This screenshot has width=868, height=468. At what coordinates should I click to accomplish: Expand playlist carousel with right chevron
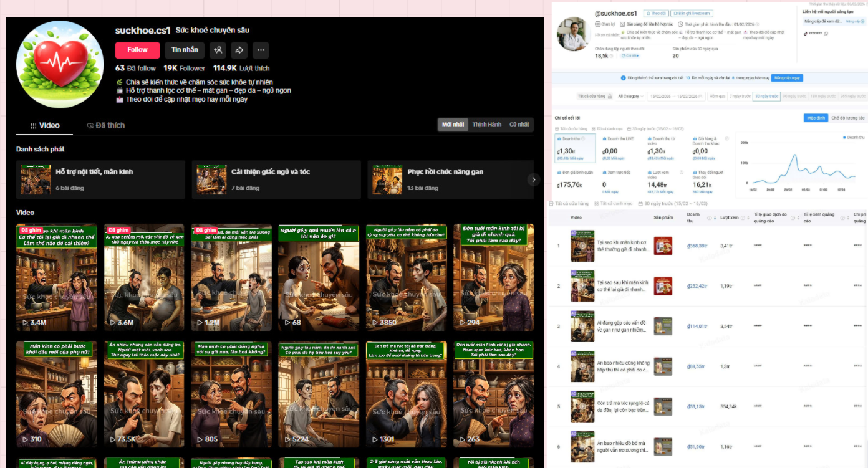tap(534, 179)
